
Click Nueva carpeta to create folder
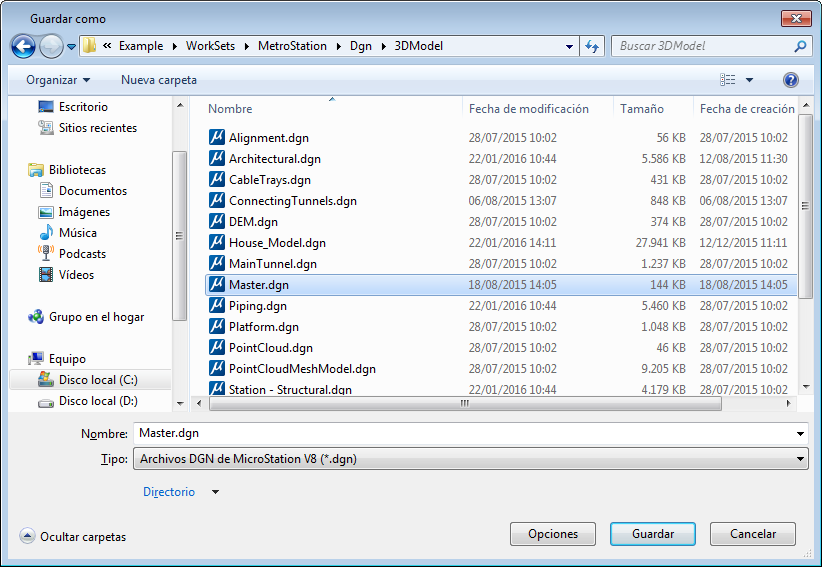tap(159, 80)
